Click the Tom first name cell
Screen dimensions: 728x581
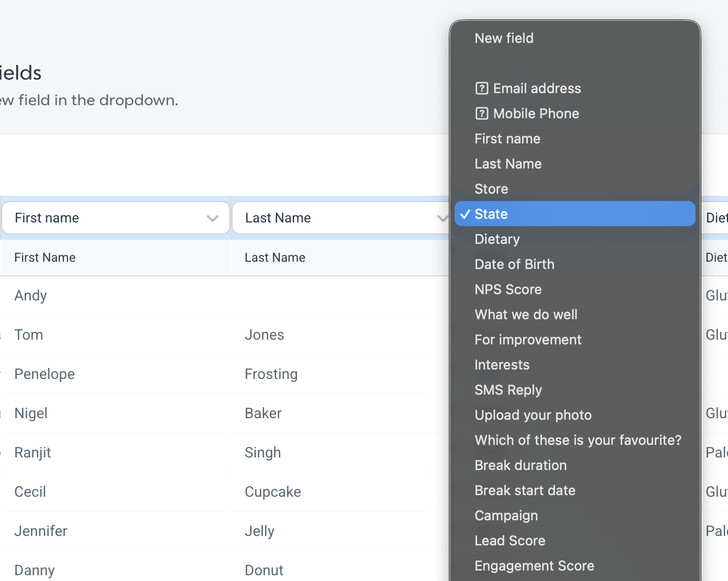coord(116,335)
